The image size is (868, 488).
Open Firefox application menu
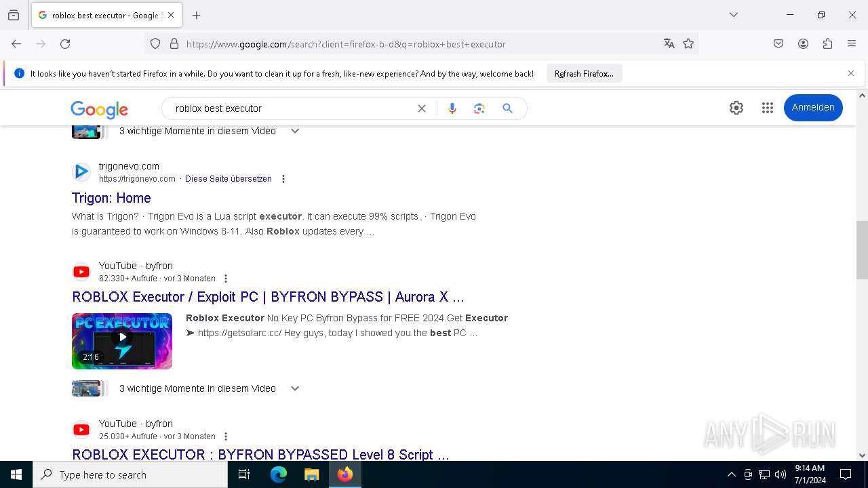pos(852,43)
